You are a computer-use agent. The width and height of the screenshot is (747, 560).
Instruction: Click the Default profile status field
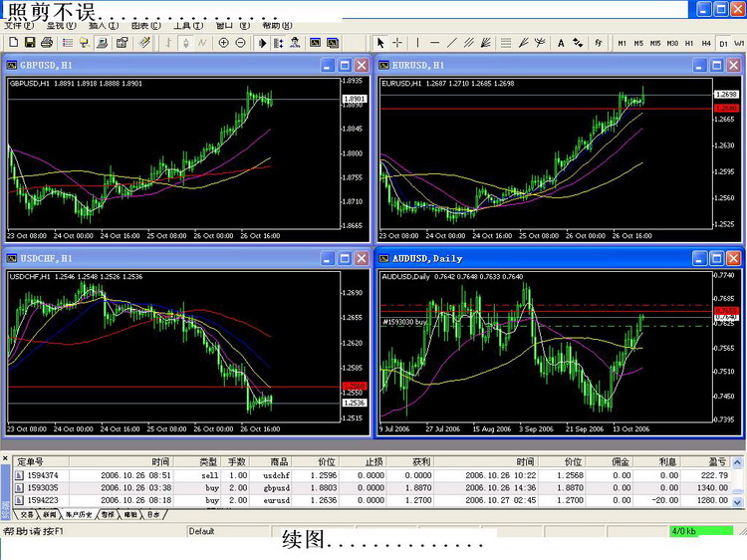coord(228,531)
